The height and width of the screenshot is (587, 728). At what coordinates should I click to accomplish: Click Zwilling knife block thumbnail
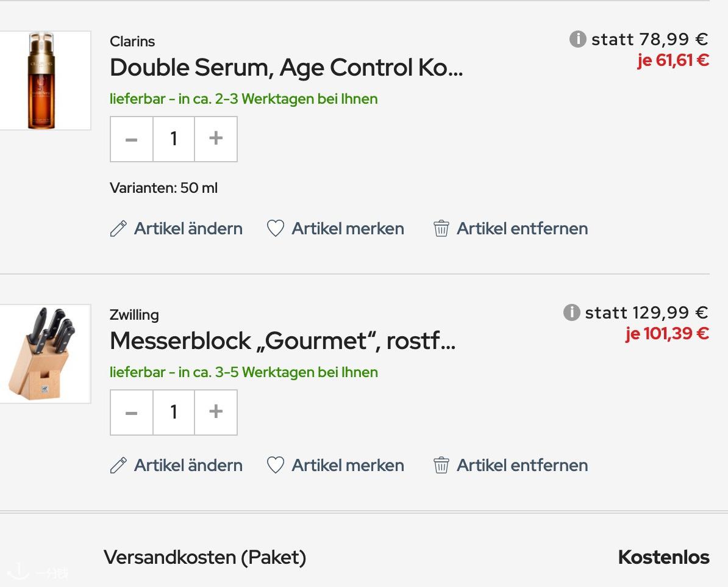point(45,354)
